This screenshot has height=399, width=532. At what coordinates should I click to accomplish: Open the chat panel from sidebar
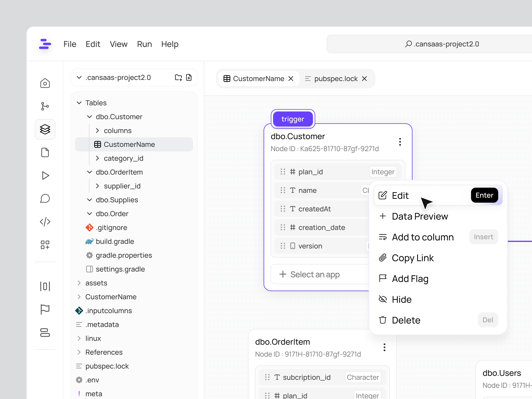point(45,198)
